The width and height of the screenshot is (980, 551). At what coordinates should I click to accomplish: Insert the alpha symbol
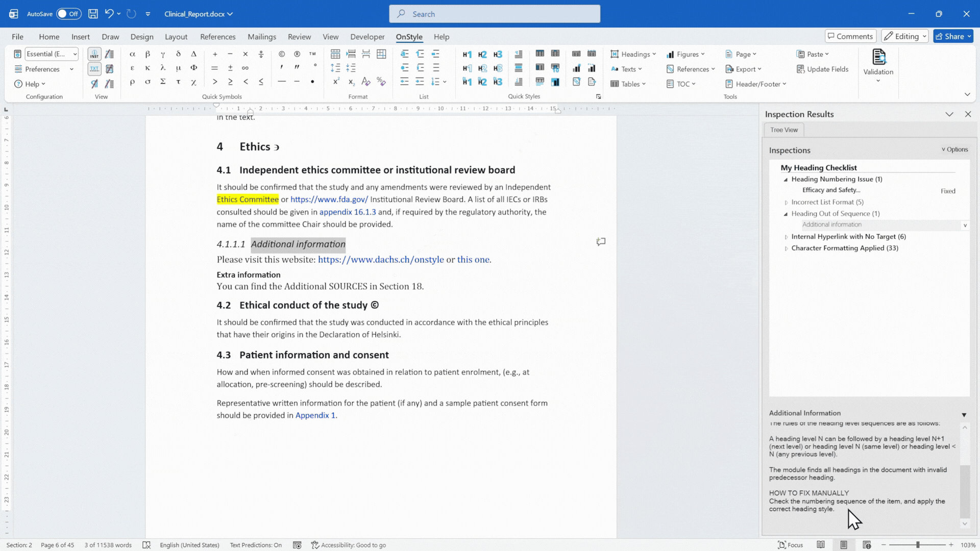[132, 54]
